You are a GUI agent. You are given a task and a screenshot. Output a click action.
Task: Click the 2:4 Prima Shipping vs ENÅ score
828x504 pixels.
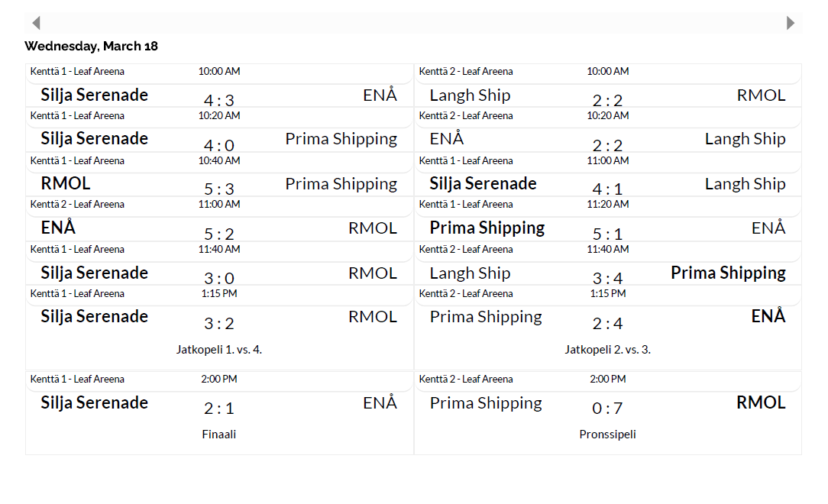click(x=607, y=324)
